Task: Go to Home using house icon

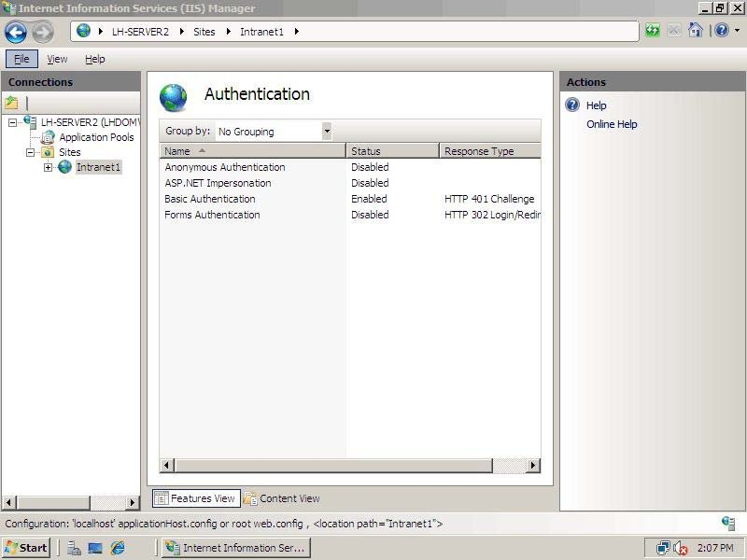Action: (x=696, y=31)
